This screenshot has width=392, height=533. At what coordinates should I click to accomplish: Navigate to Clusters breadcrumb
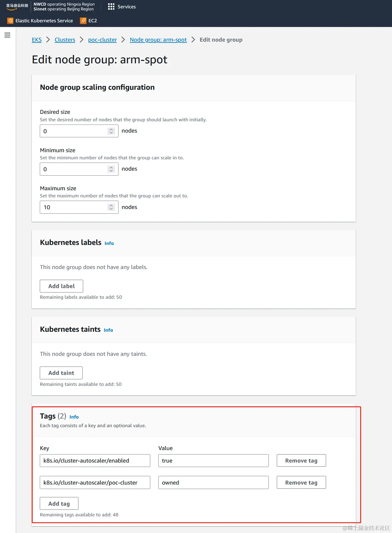click(65, 40)
